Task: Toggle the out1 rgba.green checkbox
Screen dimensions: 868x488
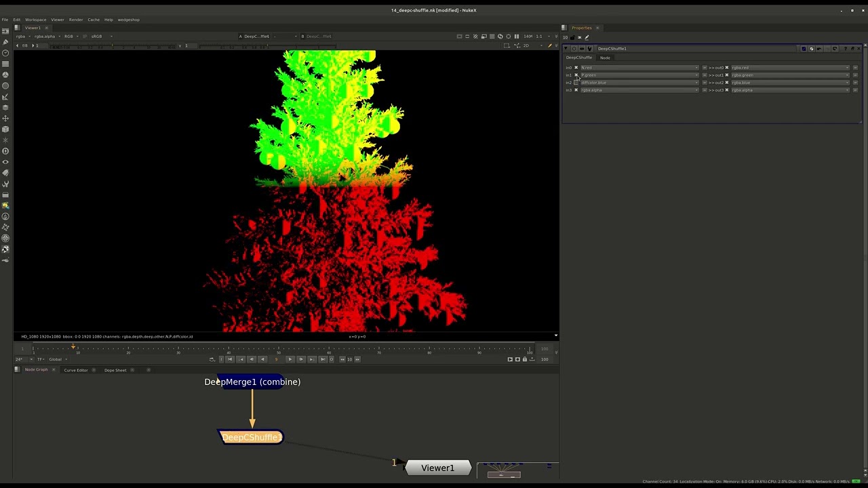Action: point(727,75)
